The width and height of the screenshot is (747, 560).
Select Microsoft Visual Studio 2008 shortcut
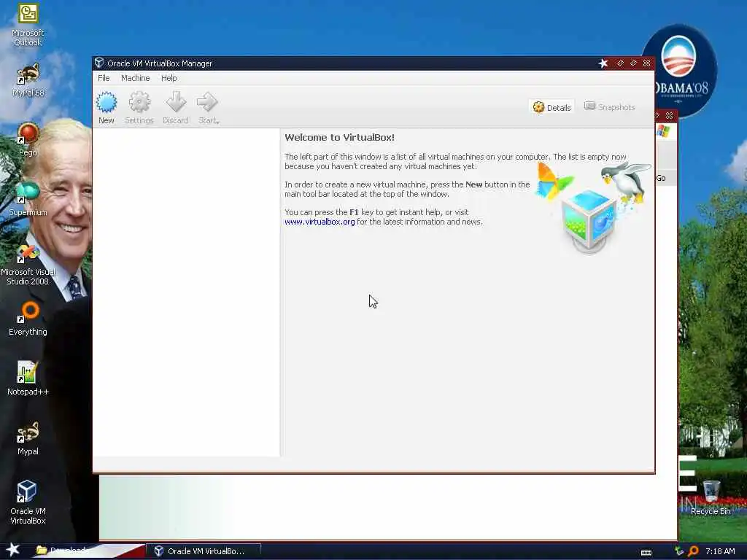28,265
